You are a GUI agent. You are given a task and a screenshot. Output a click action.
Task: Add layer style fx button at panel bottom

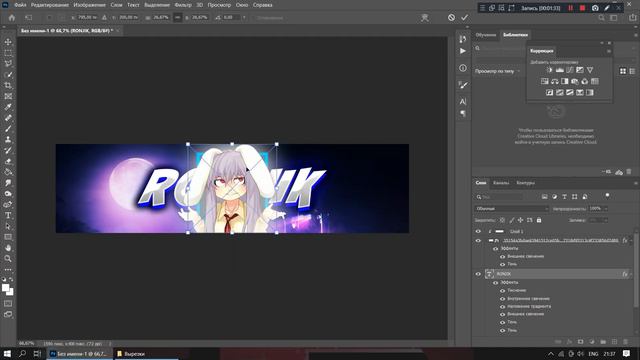coord(569,342)
